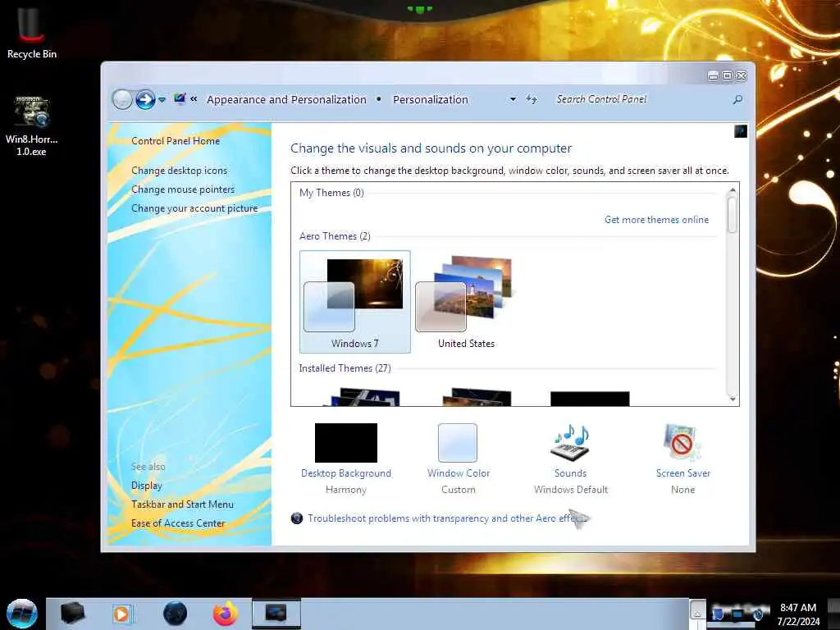This screenshot has width=840, height=630.
Task: Select the Windows 7 Aero theme
Action: tap(355, 302)
